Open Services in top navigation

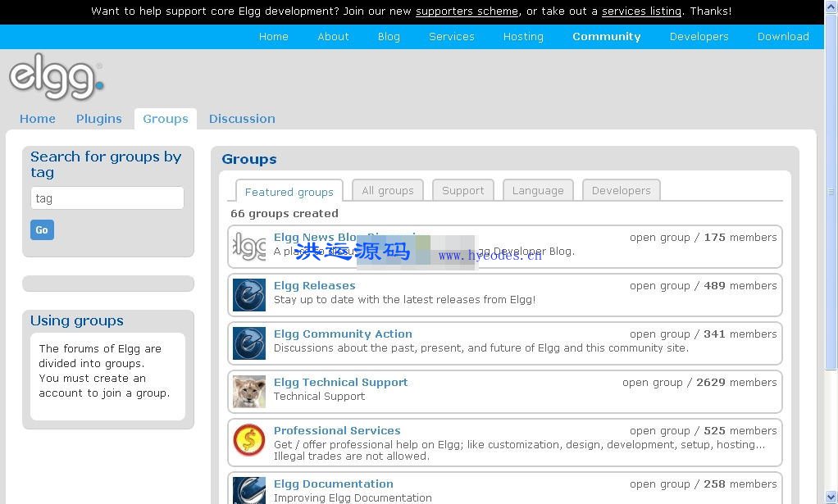452,36
